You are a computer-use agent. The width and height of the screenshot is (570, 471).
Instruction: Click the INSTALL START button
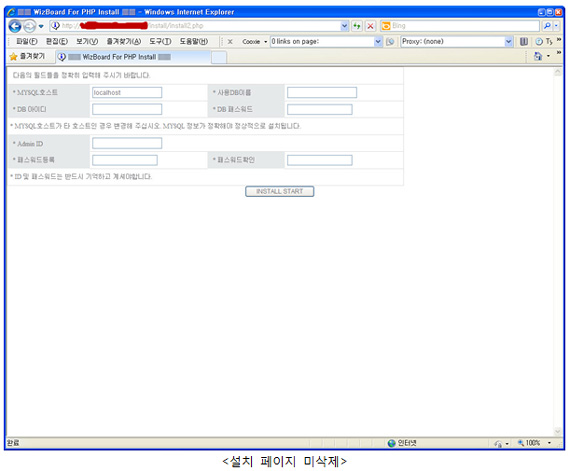pyautogui.click(x=280, y=192)
